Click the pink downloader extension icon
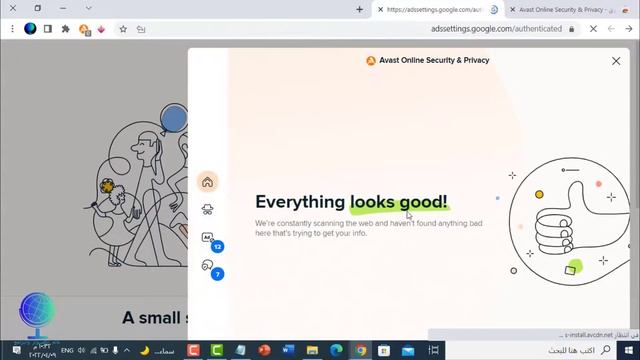 (101, 29)
